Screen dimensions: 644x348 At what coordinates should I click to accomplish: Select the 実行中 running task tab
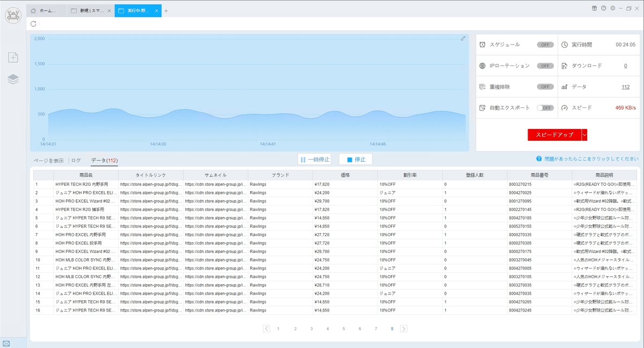tap(138, 11)
